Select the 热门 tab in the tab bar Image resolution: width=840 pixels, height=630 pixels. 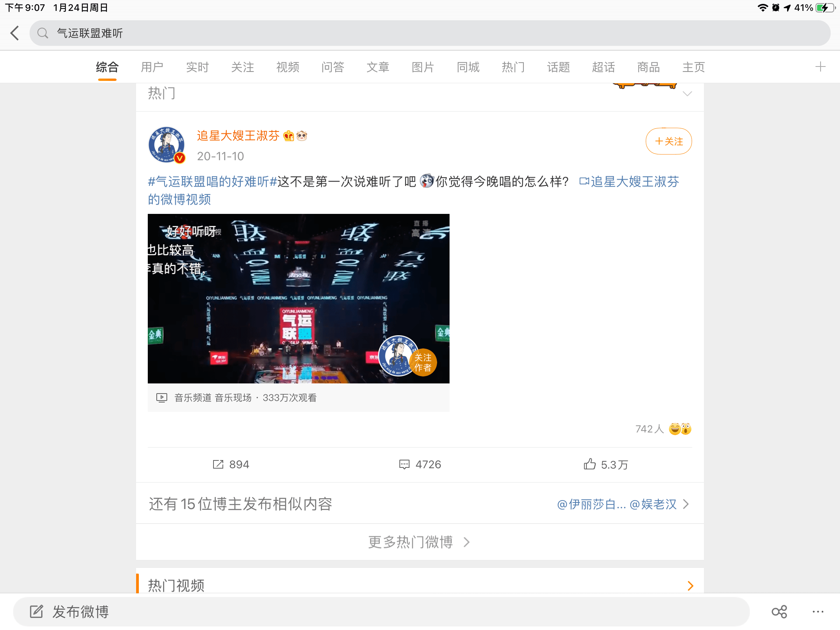[x=513, y=67]
